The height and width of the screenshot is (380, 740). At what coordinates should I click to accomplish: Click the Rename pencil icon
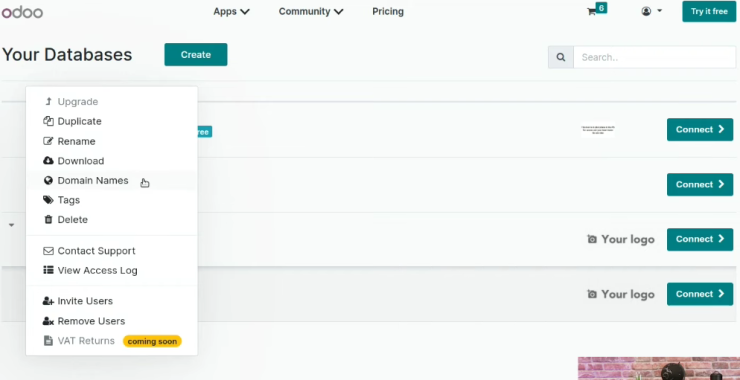(48, 141)
